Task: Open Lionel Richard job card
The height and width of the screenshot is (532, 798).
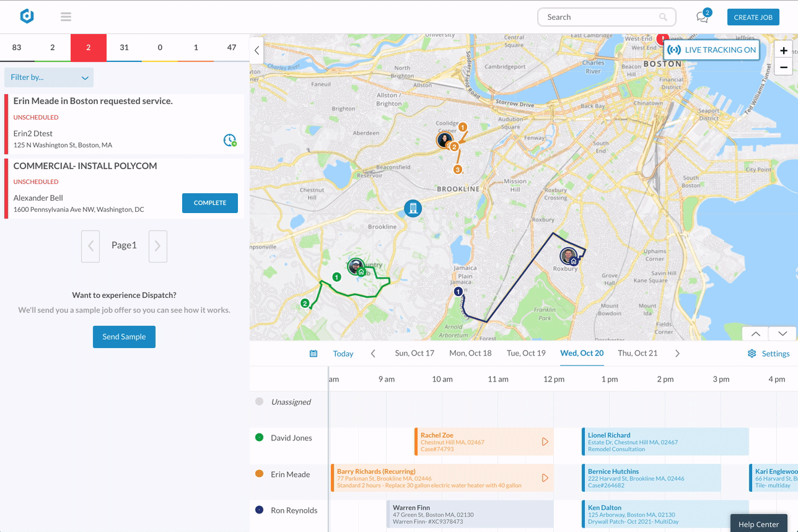Action: [665, 442]
